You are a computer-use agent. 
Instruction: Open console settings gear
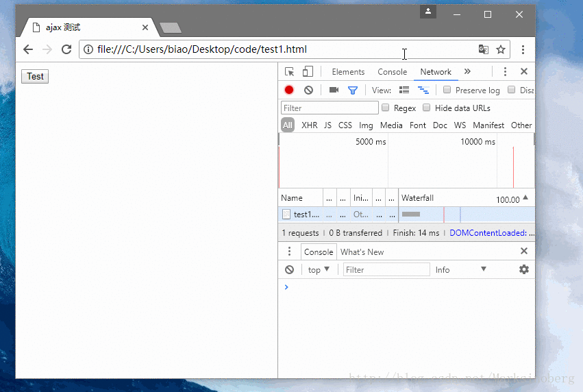click(524, 269)
